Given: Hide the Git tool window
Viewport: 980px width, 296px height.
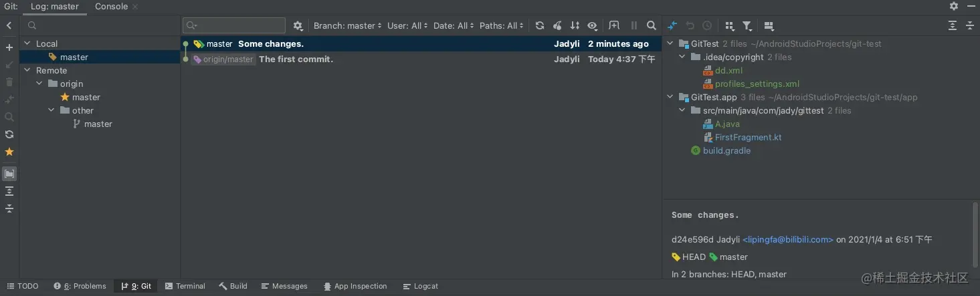Looking at the screenshot, I should tap(970, 6).
